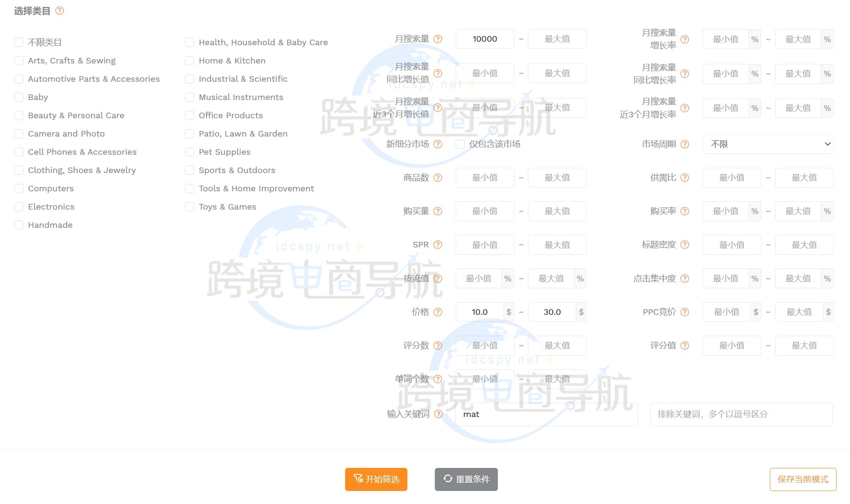The width and height of the screenshot is (850, 504).
Task: Open the PPC竞价 help tooltip
Action: click(x=685, y=312)
